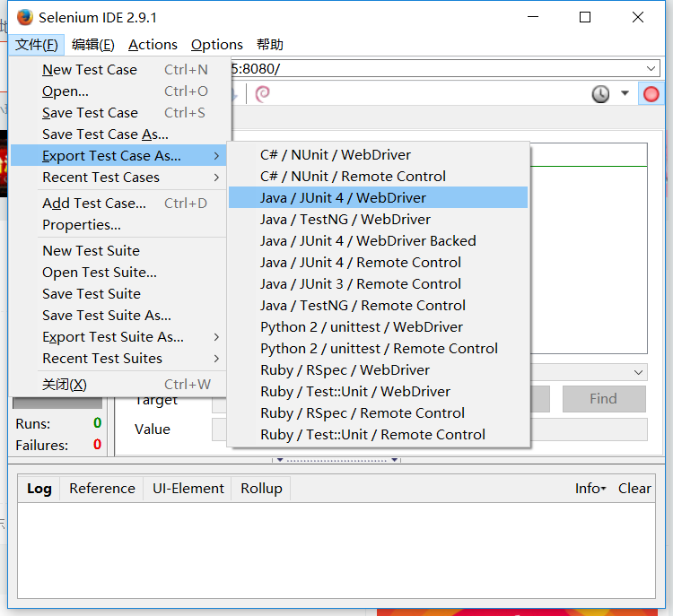Expand Export Test Suite As submenu

coord(119,337)
